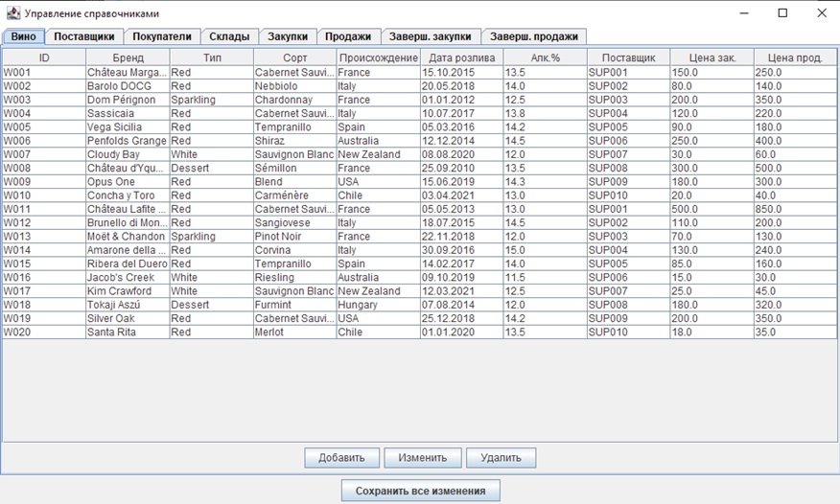840x504 pixels.
Task: Switch to the Поставщики tab
Action: (x=84, y=36)
